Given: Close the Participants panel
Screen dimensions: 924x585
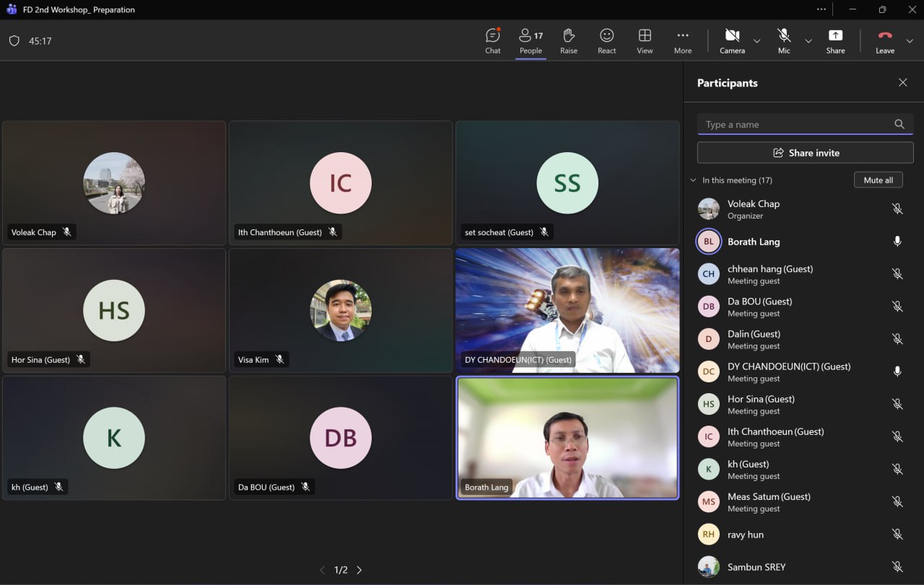Looking at the screenshot, I should click(x=902, y=83).
